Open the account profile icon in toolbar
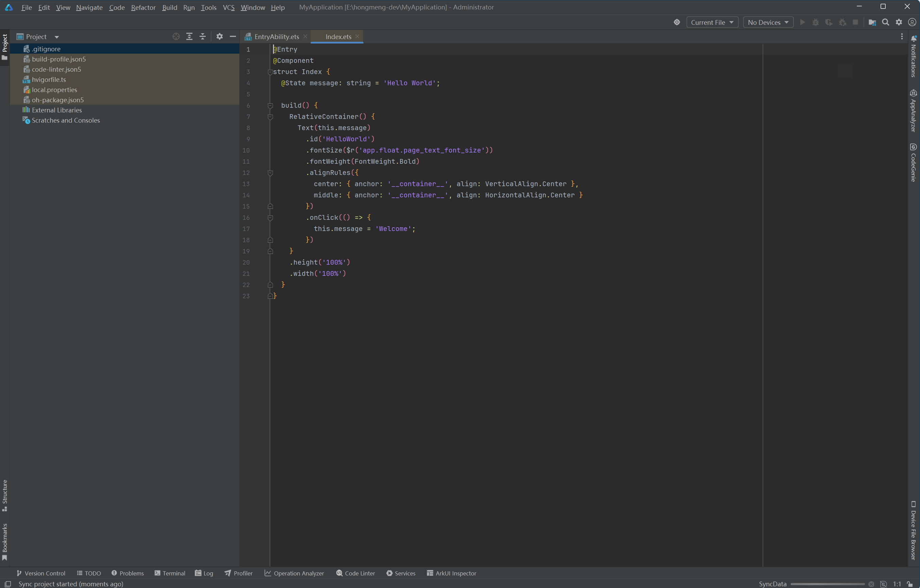Image resolution: width=920 pixels, height=588 pixels. (912, 22)
